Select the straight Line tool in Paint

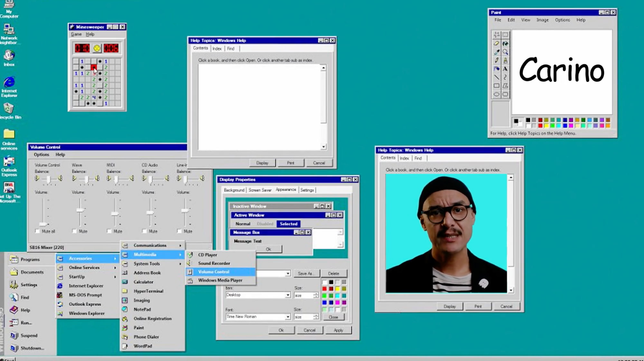[x=497, y=77]
